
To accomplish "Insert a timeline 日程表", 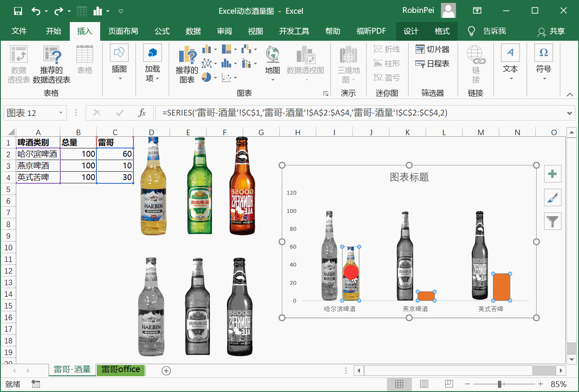I will coord(433,64).
